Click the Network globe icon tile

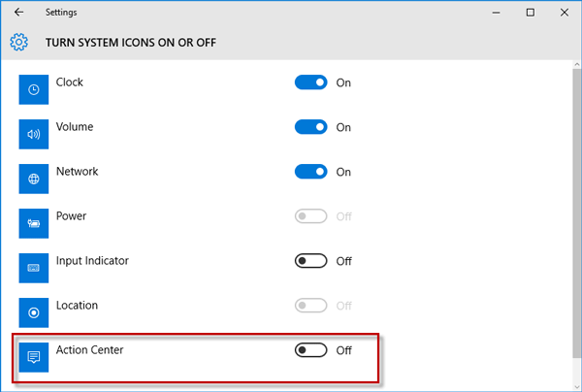point(34,179)
